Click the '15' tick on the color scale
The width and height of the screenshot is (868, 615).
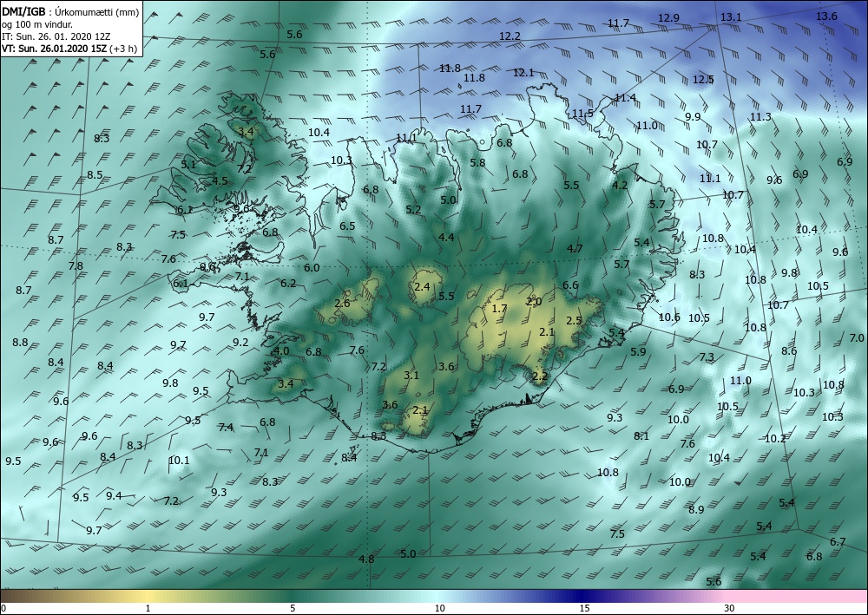(584, 608)
